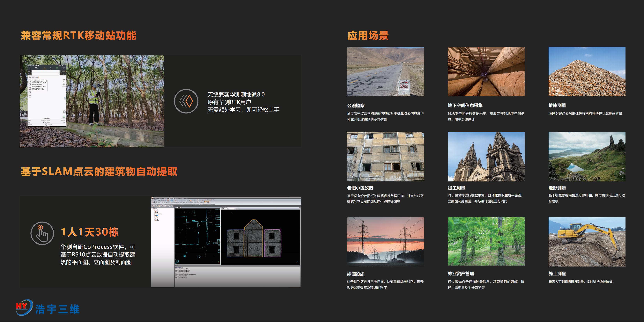Screen dimensions: 644x322
Task: Switch to the 帮助 ribbon tab
Action: (x=187, y=198)
